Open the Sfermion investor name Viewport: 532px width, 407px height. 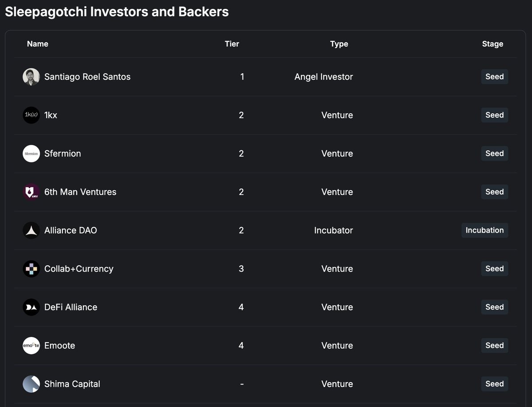pyautogui.click(x=63, y=154)
